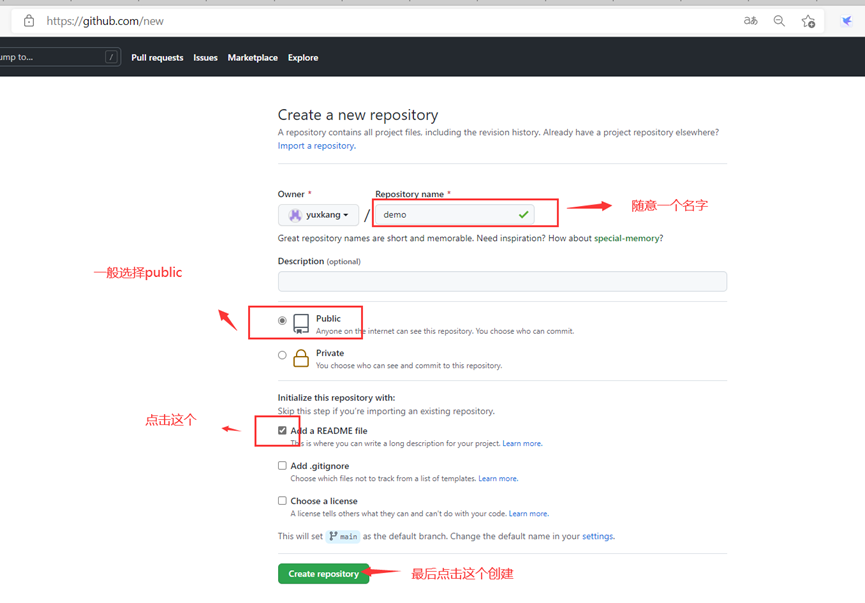This screenshot has height=603, width=865.
Task: Click the Add .gitignore label
Action: pos(320,466)
